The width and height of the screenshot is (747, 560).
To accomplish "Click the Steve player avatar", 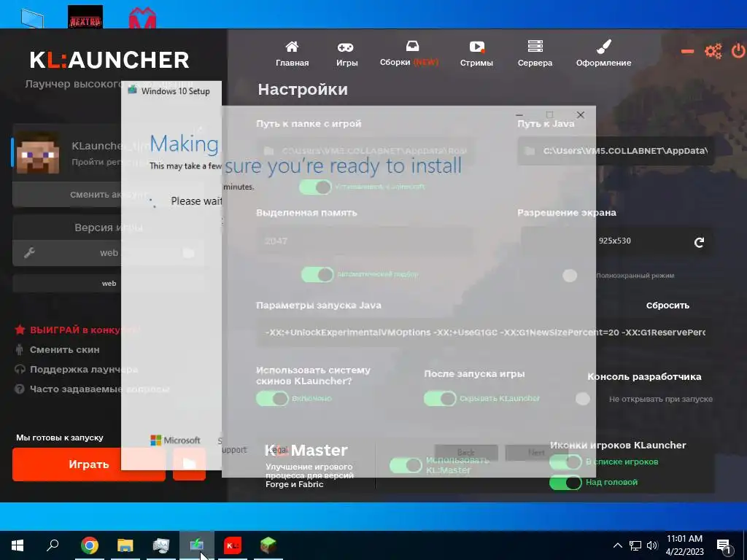I will (x=38, y=153).
